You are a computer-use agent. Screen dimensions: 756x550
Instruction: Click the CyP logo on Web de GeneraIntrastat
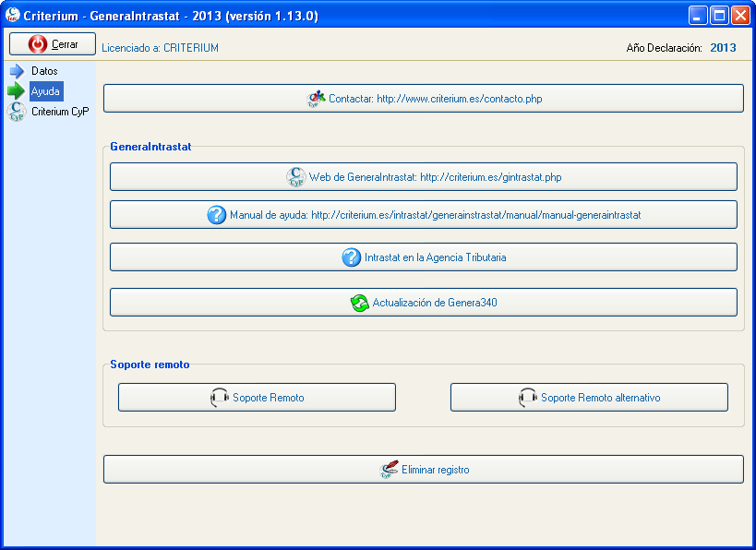click(x=295, y=177)
